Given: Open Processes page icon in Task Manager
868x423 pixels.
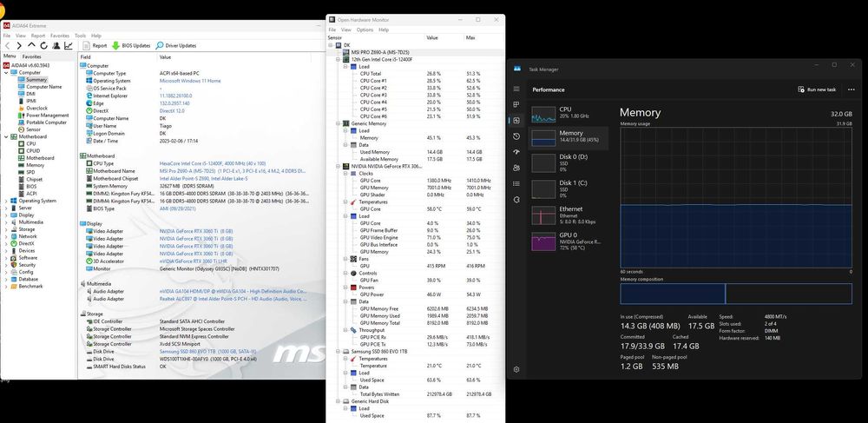Looking at the screenshot, I should 516,104.
